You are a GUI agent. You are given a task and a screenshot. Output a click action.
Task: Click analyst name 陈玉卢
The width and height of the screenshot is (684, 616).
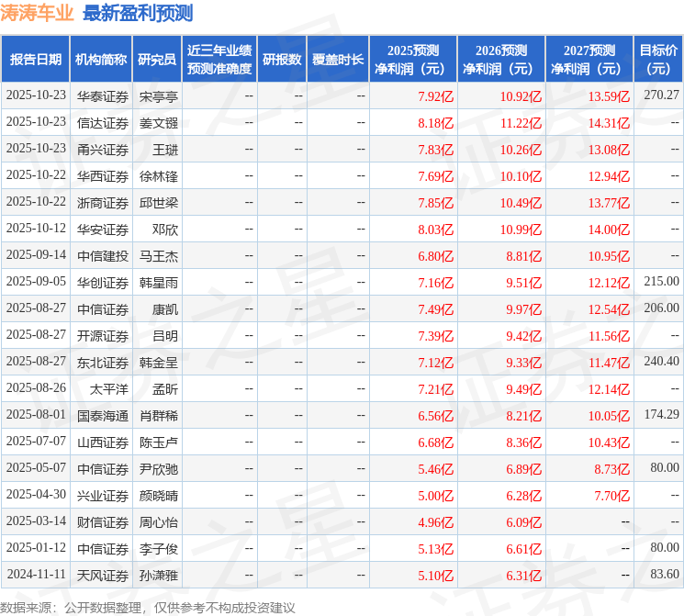pos(158,442)
